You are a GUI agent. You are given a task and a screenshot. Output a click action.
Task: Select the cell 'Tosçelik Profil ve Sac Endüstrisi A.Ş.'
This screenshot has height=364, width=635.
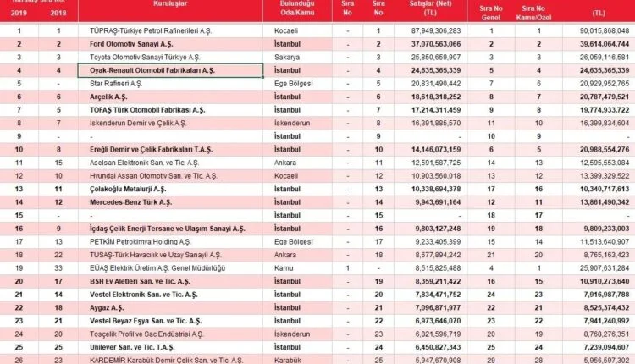coord(170,334)
